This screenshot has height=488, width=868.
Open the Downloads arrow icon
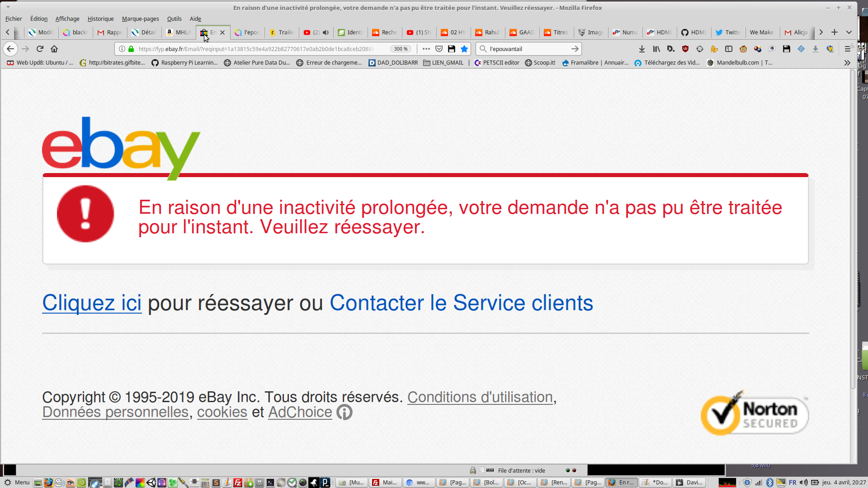pos(642,49)
